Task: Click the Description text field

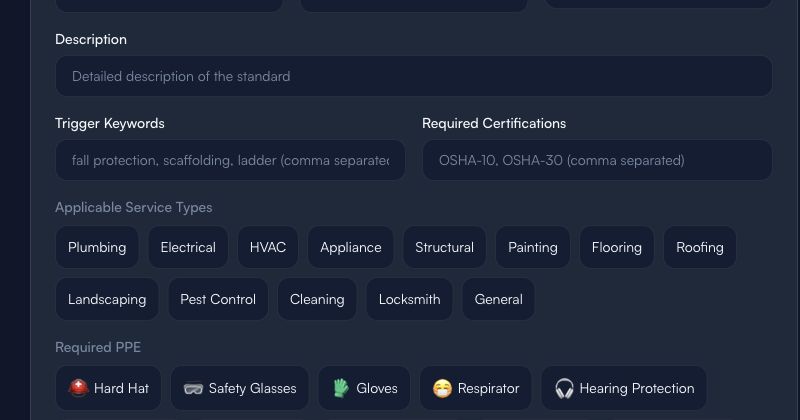Action: 414,76
